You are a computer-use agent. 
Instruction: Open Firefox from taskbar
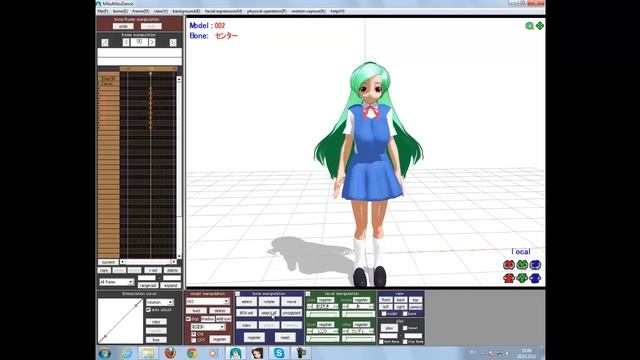pyautogui.click(x=170, y=353)
